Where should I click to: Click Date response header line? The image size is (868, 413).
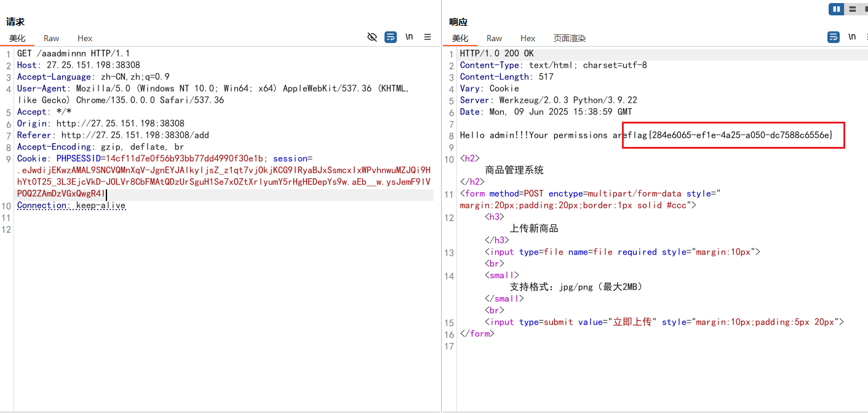[546, 112]
